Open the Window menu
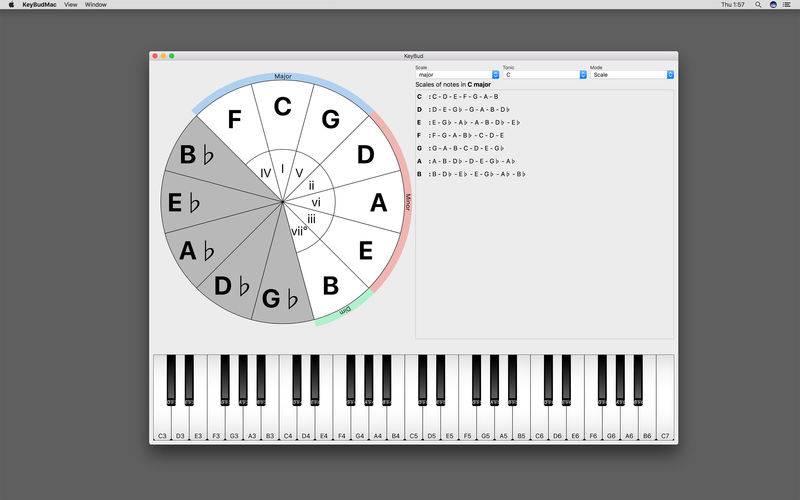 point(96,5)
